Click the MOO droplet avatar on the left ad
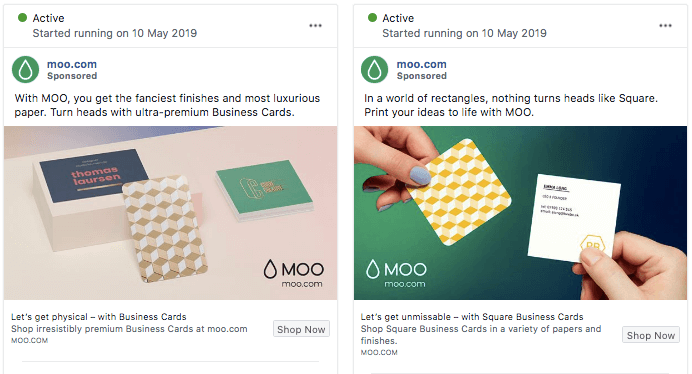The image size is (692, 374). (x=25, y=69)
